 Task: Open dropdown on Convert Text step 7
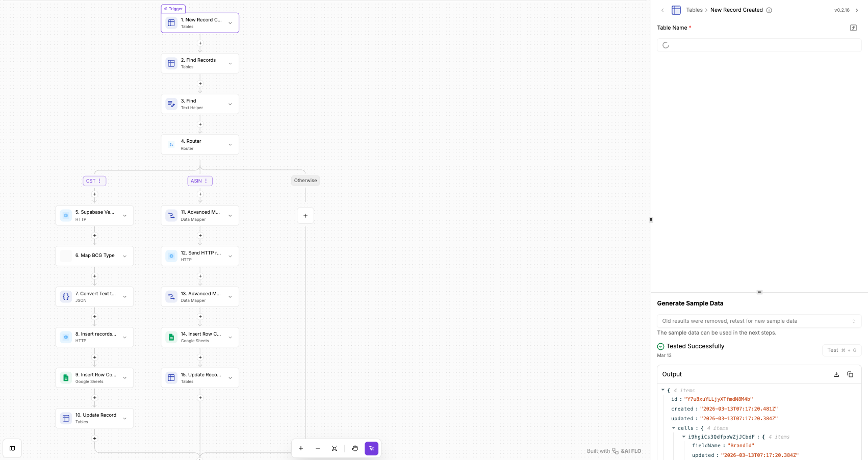pos(124,296)
